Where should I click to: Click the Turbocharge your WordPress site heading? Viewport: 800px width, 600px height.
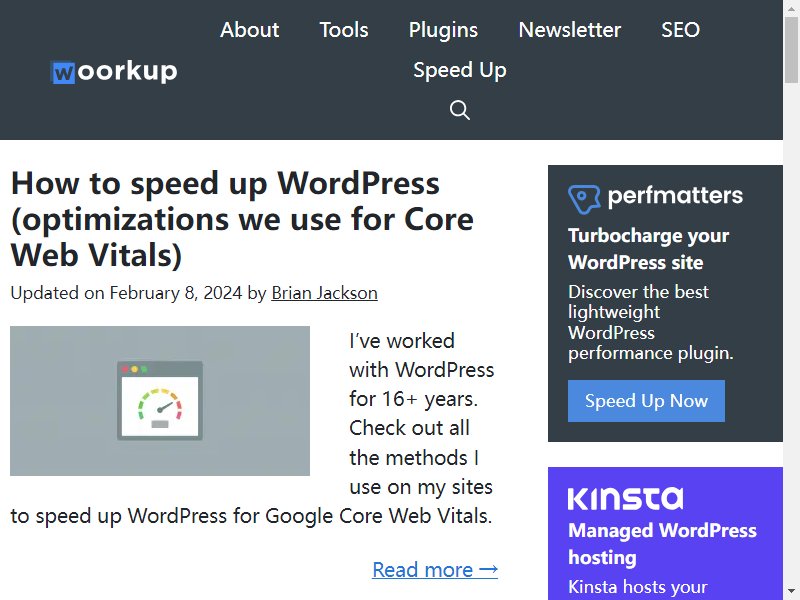pyautogui.click(x=648, y=249)
